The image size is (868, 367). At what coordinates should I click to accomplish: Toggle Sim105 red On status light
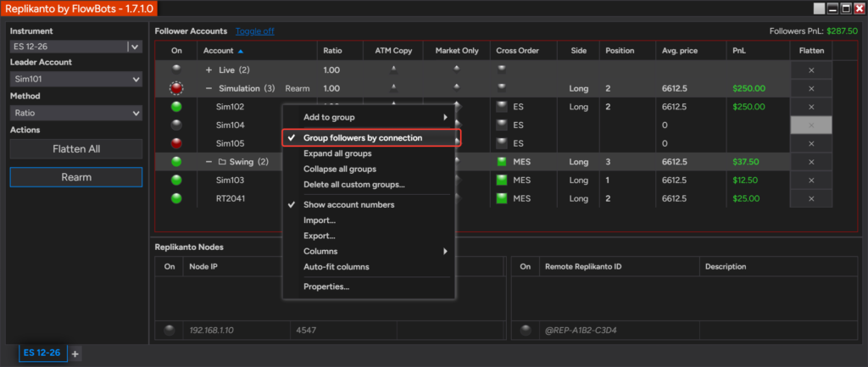click(176, 143)
